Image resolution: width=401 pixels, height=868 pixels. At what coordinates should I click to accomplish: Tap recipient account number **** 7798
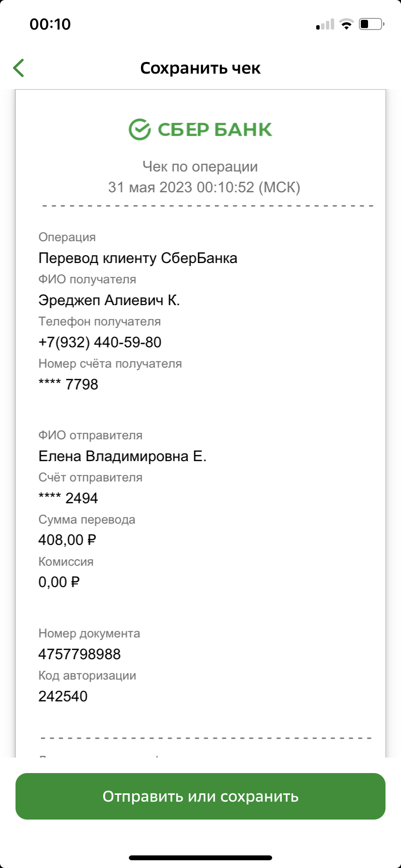tap(68, 385)
